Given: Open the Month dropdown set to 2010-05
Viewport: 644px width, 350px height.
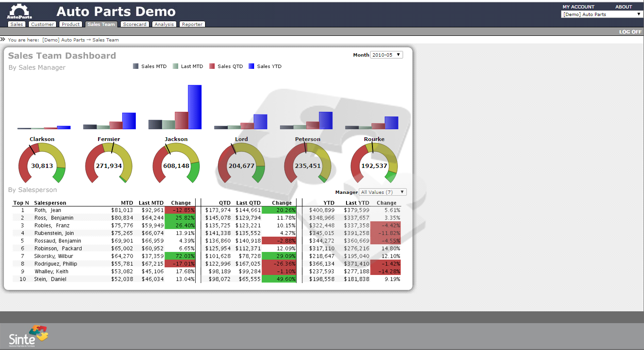Looking at the screenshot, I should pyautogui.click(x=387, y=55).
